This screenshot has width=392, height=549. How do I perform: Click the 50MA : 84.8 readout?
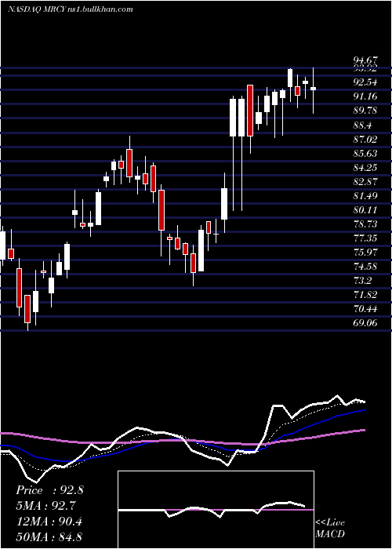click(x=49, y=536)
